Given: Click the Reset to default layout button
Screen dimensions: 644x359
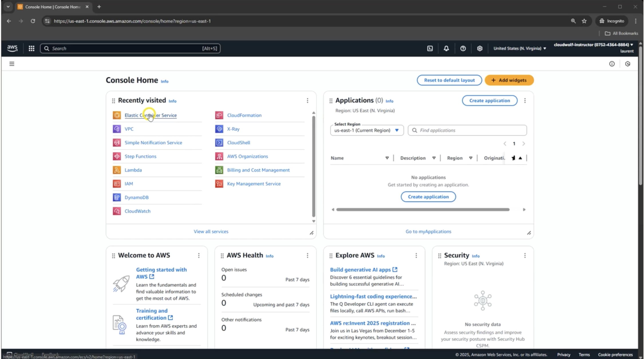Looking at the screenshot, I should point(449,80).
